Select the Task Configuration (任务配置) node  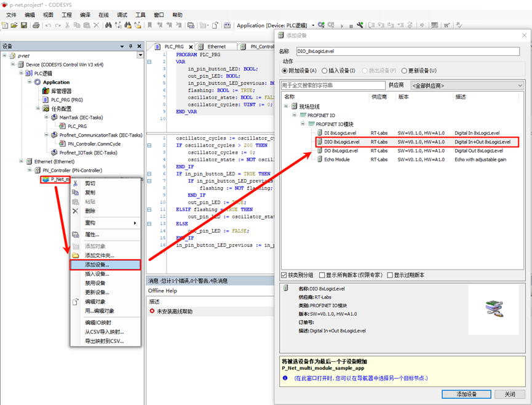(61, 108)
